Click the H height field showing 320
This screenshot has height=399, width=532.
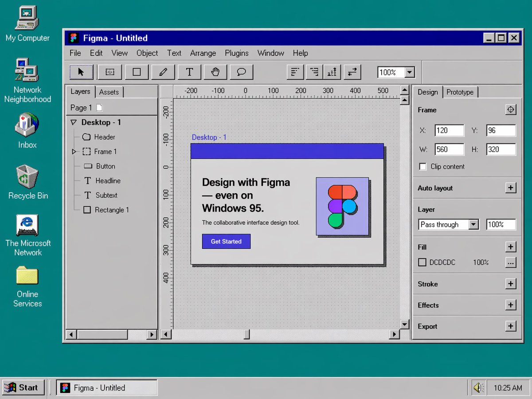[x=501, y=149]
